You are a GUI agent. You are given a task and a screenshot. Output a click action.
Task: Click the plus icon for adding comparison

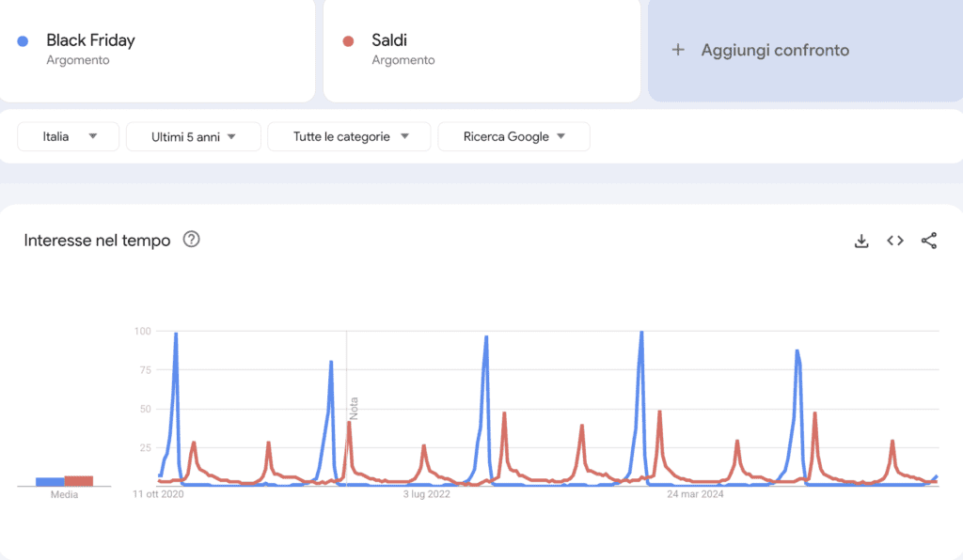678,50
